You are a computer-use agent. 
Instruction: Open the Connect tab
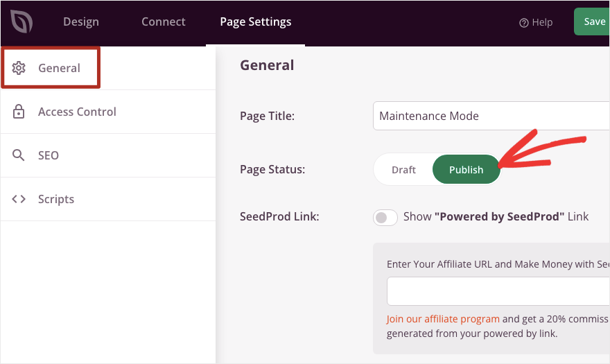[x=164, y=21]
